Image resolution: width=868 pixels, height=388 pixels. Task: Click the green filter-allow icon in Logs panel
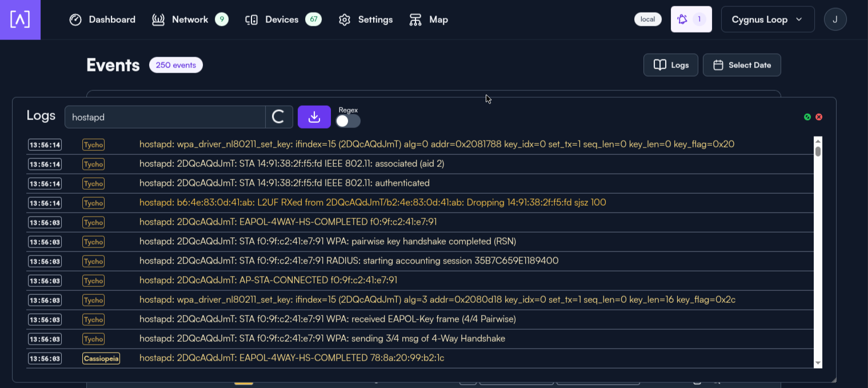click(807, 117)
